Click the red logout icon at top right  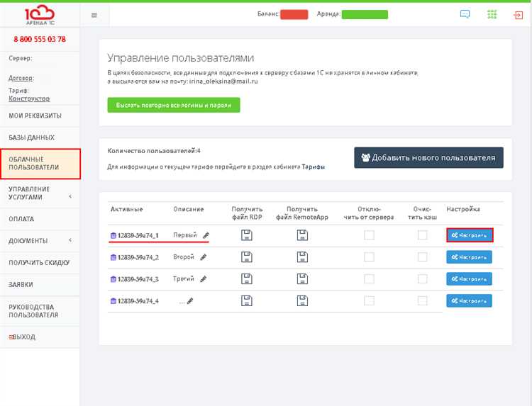pos(519,14)
